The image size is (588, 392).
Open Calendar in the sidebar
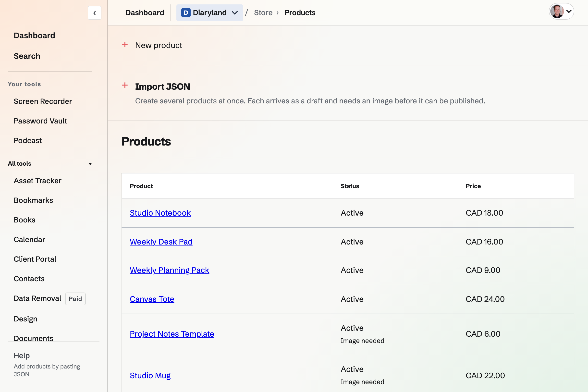[x=29, y=240]
